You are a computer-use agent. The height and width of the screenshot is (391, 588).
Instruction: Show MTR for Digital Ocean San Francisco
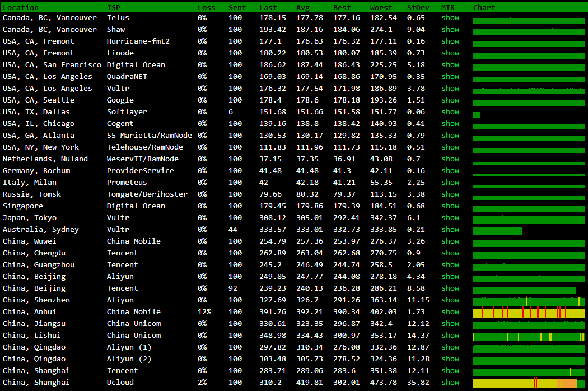click(450, 64)
